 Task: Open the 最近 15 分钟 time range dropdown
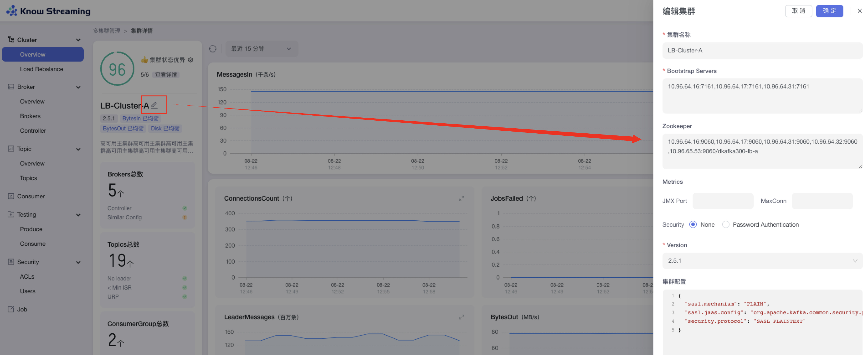[x=261, y=49]
